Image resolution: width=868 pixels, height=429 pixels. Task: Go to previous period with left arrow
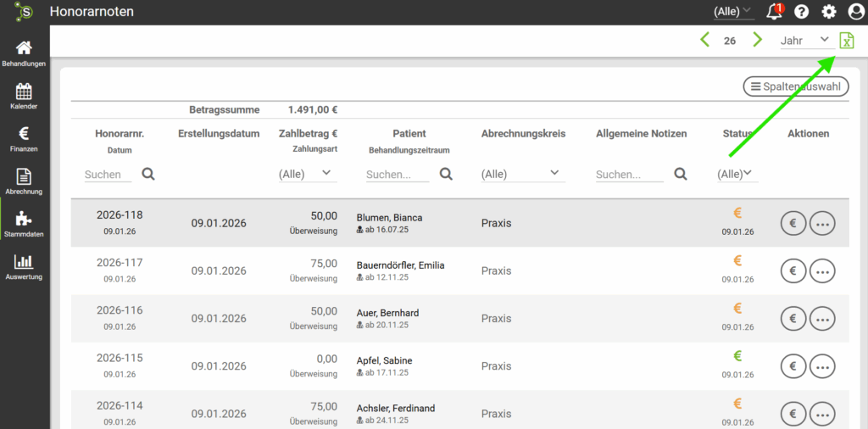click(x=704, y=40)
